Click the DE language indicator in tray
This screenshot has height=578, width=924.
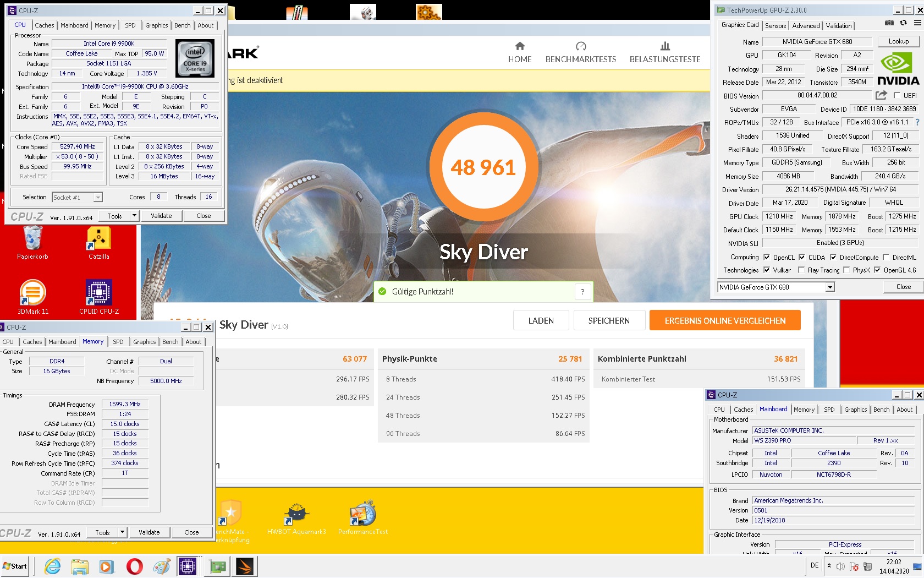coord(815,565)
